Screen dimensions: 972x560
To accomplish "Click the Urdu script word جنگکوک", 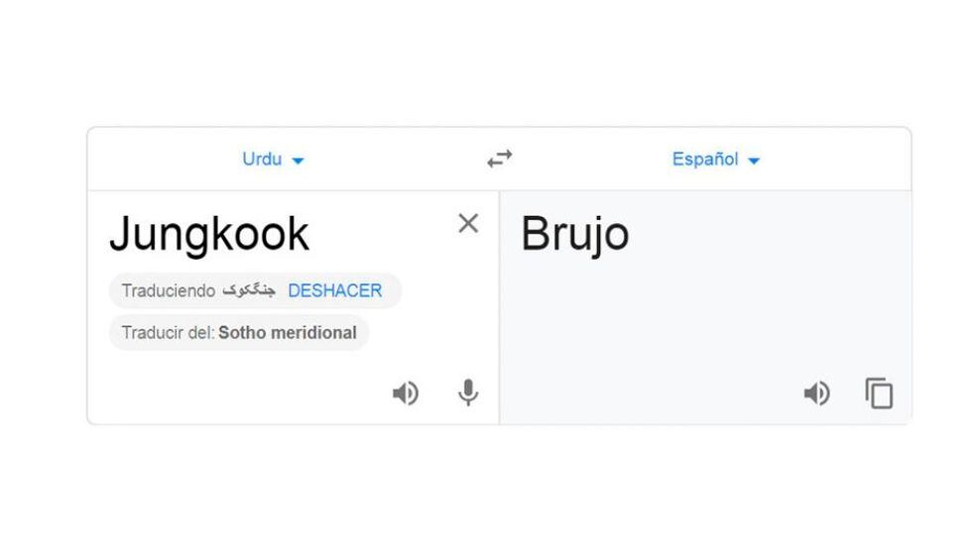I will (x=249, y=290).
